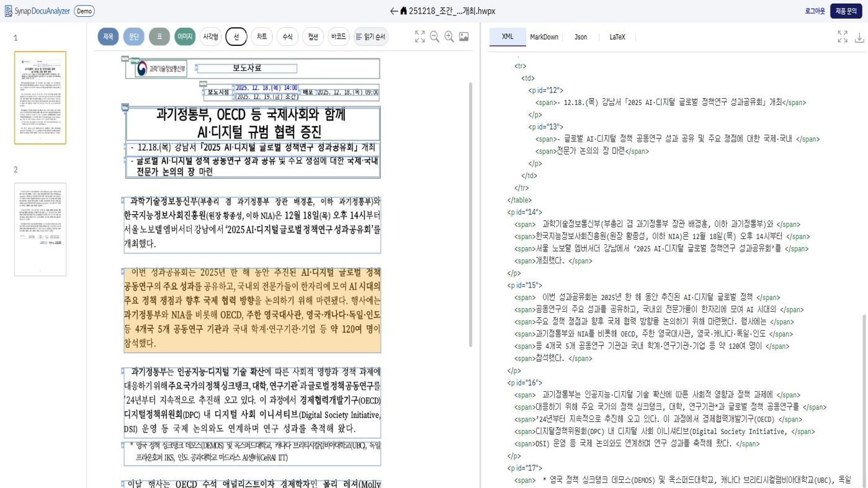Click the 제품 문의 product inquiry button

845,11
